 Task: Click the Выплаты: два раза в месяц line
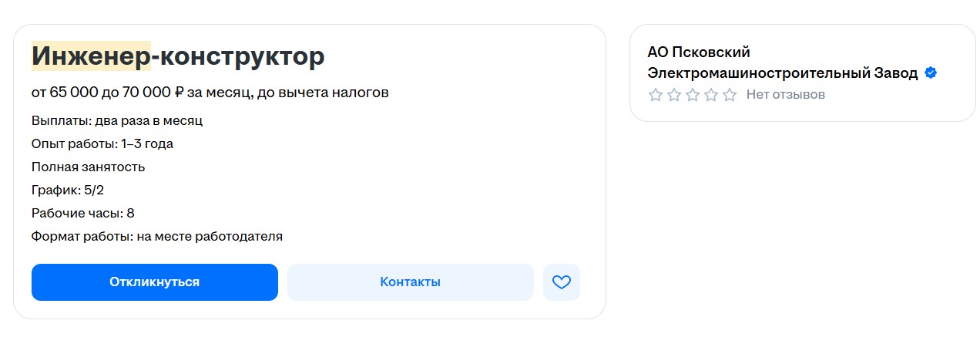117,121
